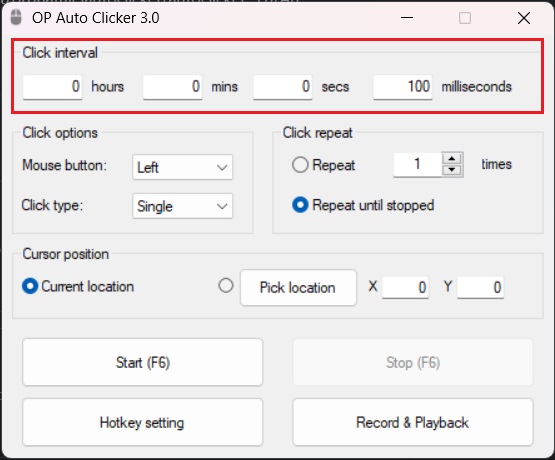
Task: Close the OP Auto Clicker window
Action: 524,18
